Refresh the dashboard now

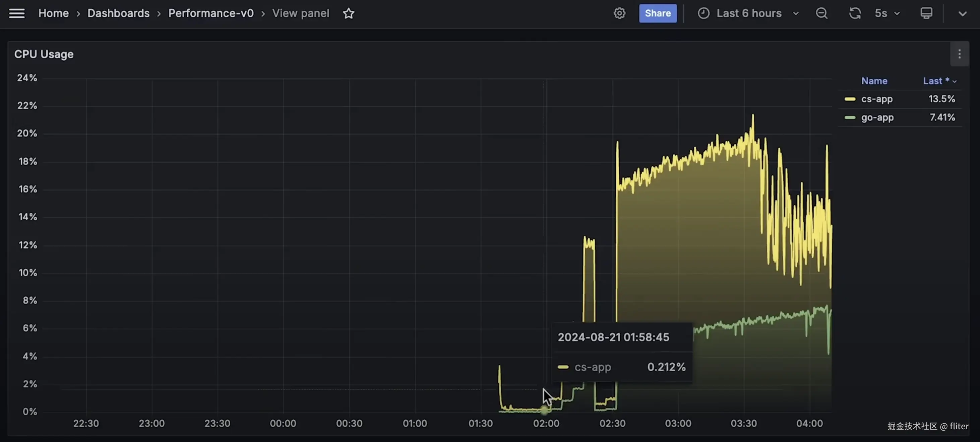tap(855, 13)
